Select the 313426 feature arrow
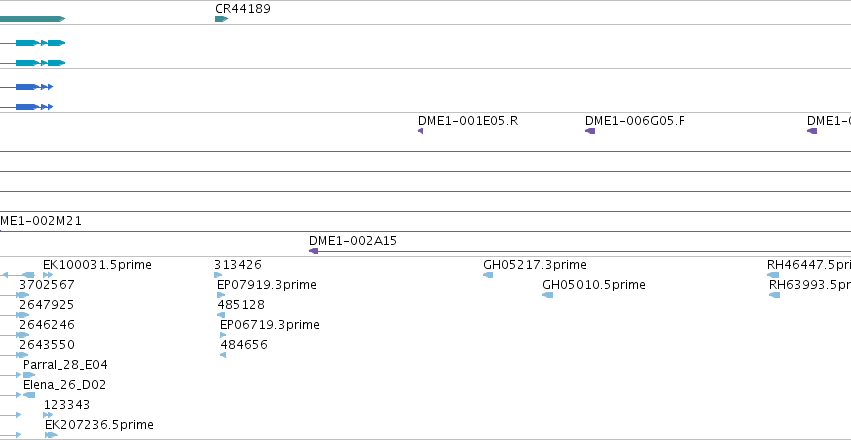851x440 pixels. click(218, 275)
